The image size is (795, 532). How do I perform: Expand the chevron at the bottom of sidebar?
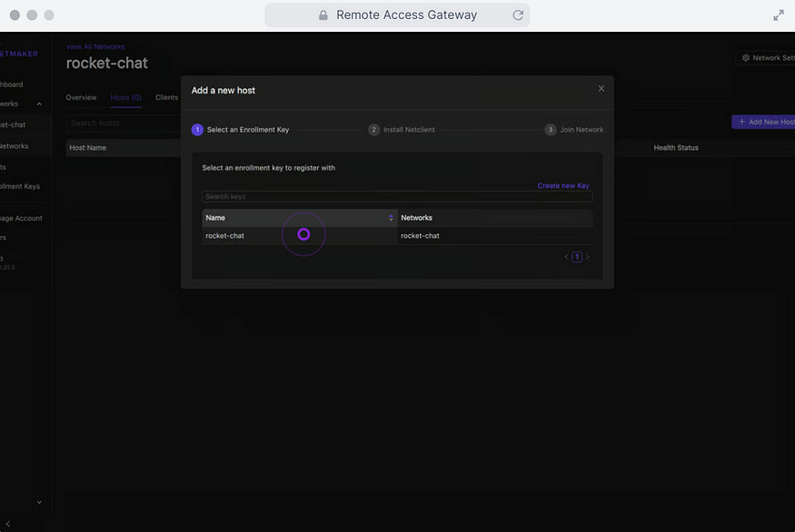pyautogui.click(x=38, y=501)
